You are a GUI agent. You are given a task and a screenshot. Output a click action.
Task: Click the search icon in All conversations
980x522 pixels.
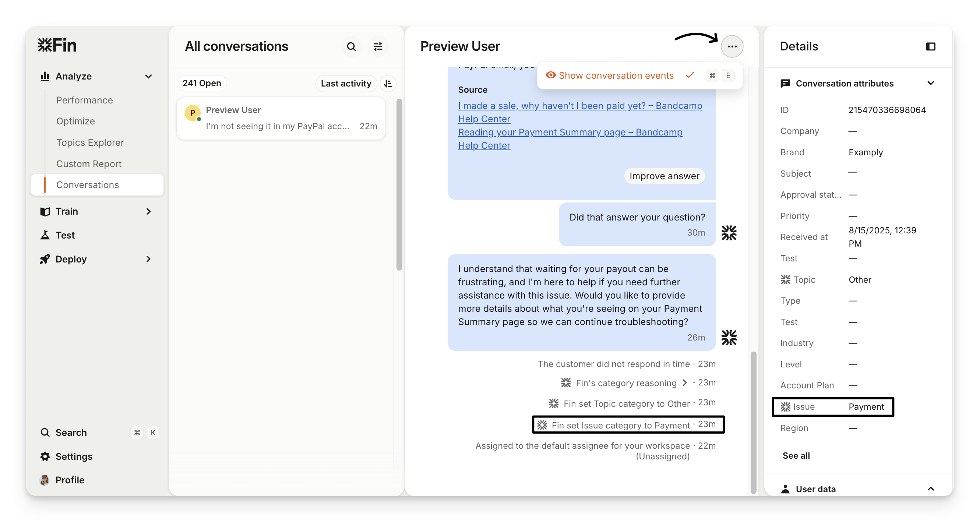[351, 46]
